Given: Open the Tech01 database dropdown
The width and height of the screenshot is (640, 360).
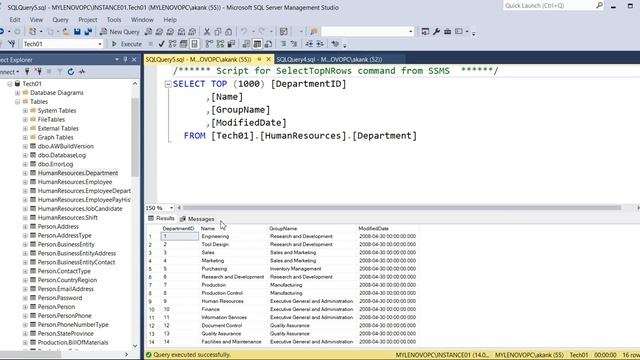Looking at the screenshot, I should click(100, 44).
